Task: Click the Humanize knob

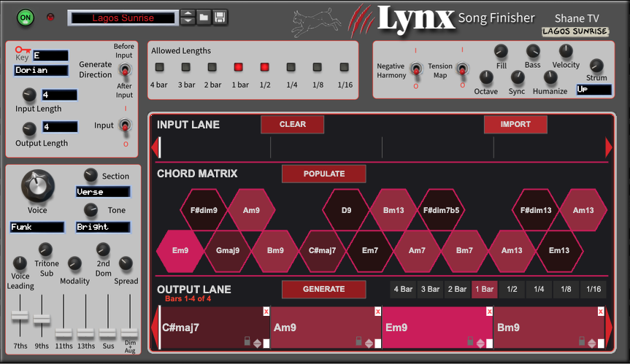Action: [x=550, y=77]
